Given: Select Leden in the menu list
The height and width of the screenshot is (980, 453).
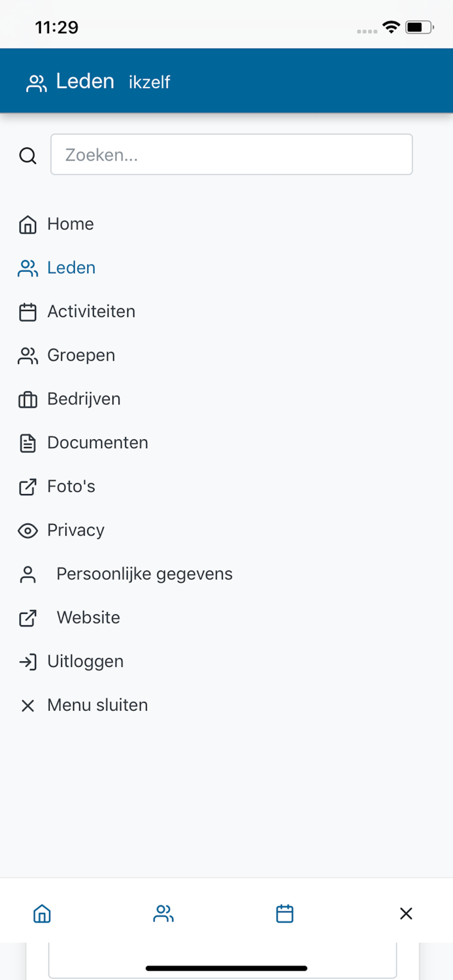Looking at the screenshot, I should [71, 268].
